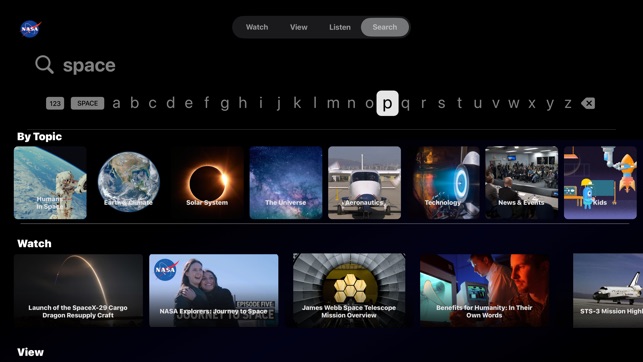Hit letter u on the keyboard
This screenshot has width=643, height=362.
[478, 103]
